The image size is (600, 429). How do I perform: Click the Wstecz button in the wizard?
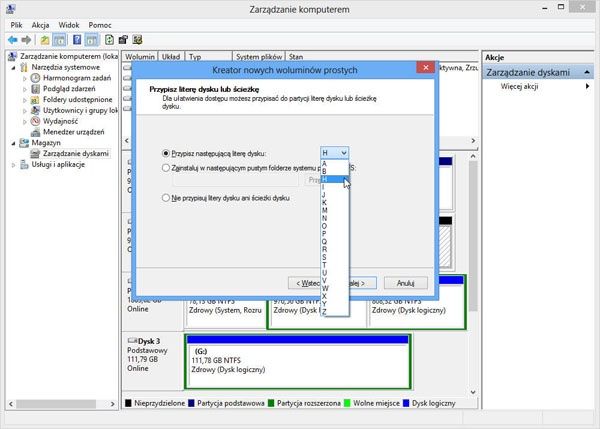[x=305, y=283]
